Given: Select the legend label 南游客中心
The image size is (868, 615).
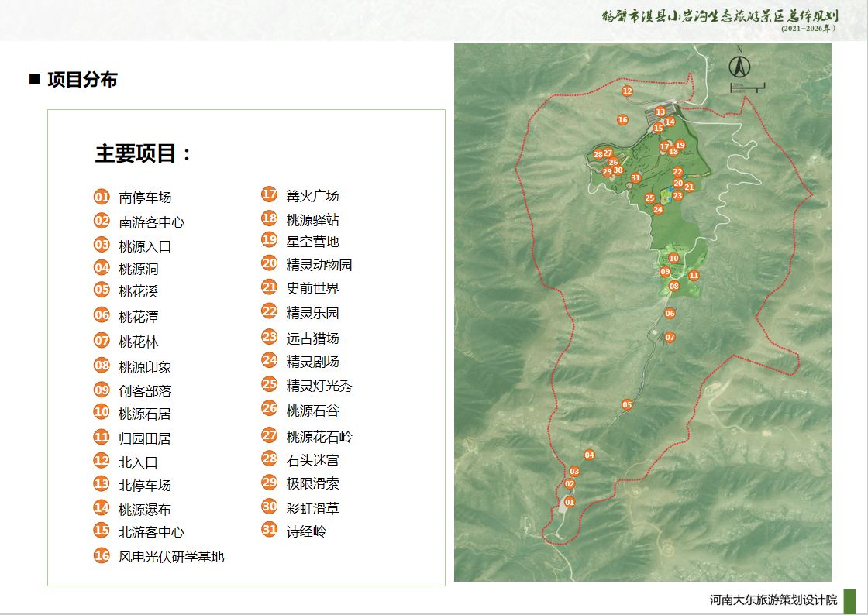Looking at the screenshot, I should point(152,222).
